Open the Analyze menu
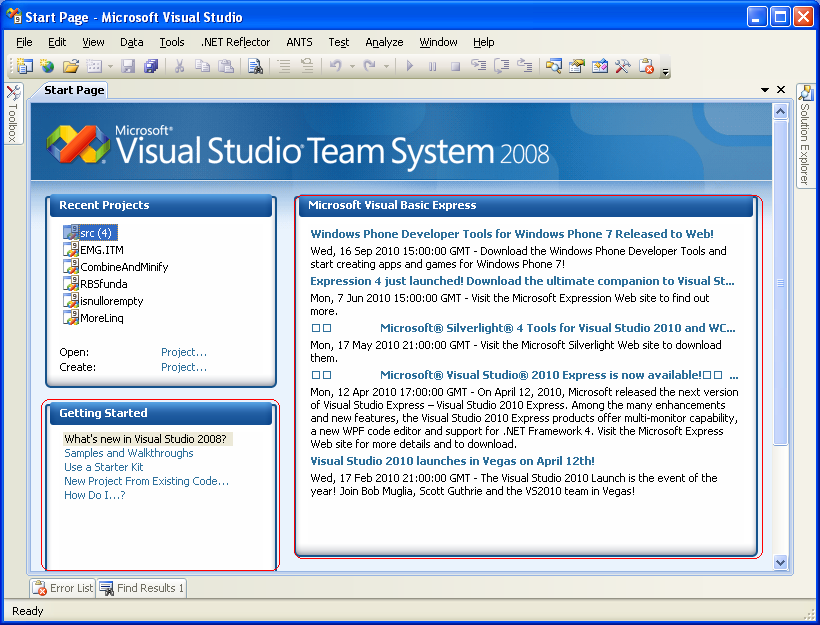 (384, 42)
